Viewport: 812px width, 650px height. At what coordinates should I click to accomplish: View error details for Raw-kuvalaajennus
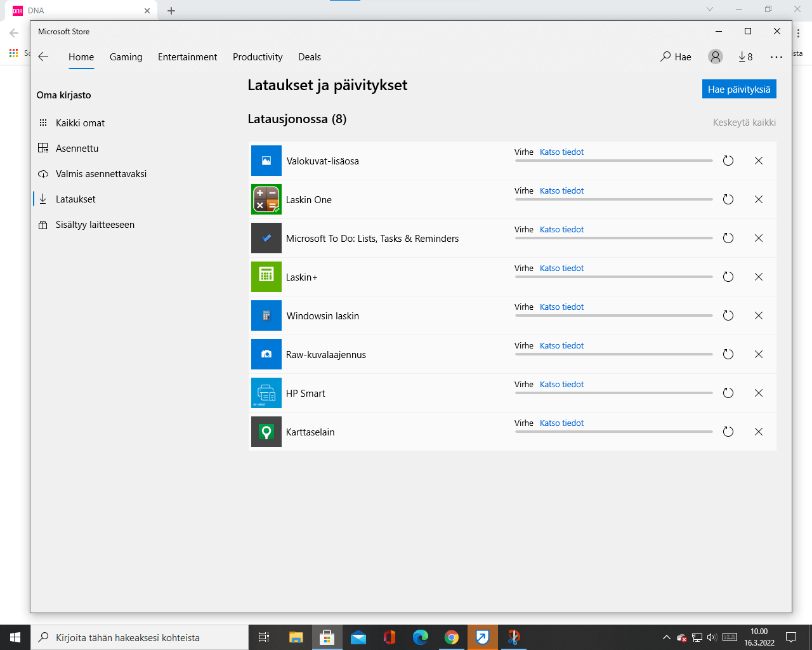tap(561, 345)
